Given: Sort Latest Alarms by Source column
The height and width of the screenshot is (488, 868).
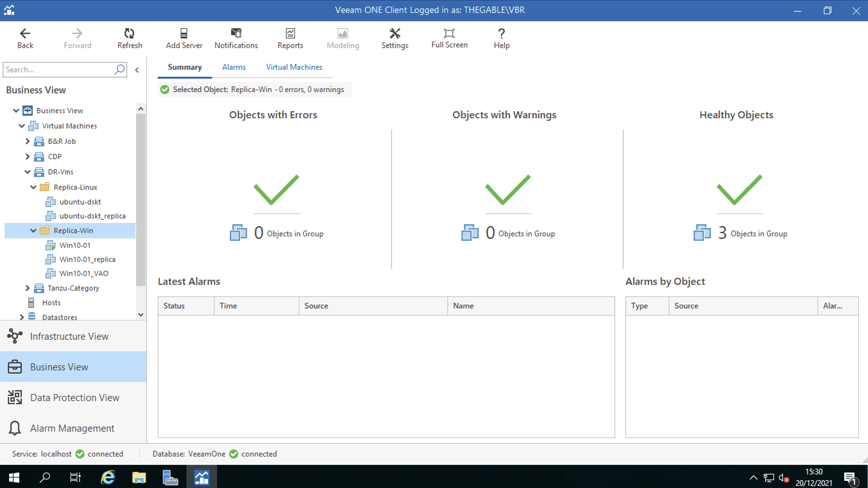Looking at the screenshot, I should click(373, 306).
